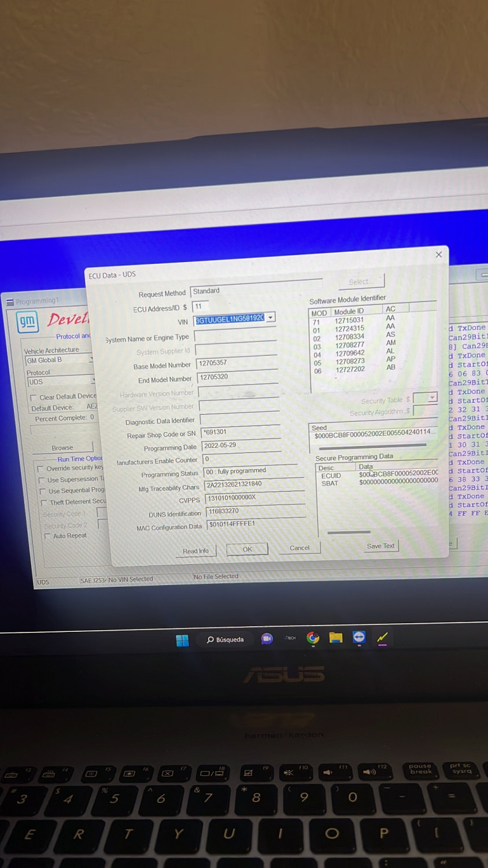Viewport: 488px width, 868px height.
Task: Open the yellow pencil app in taskbar
Action: (x=382, y=638)
